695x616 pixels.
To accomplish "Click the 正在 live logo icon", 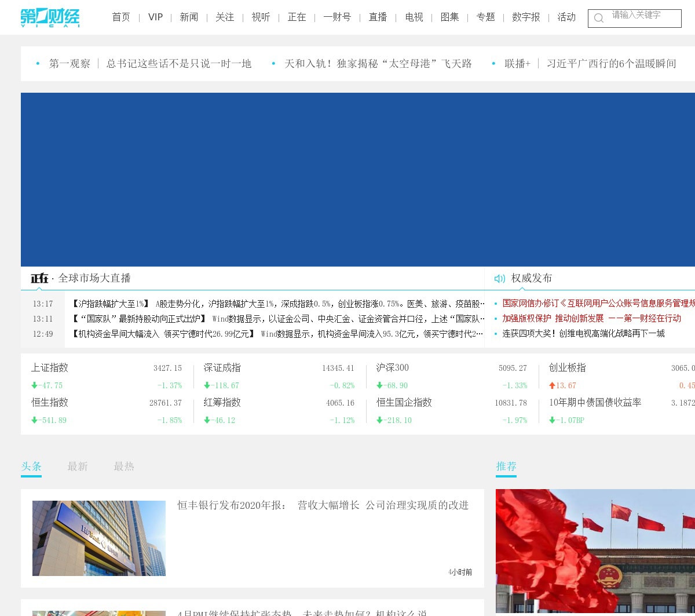I will [39, 278].
